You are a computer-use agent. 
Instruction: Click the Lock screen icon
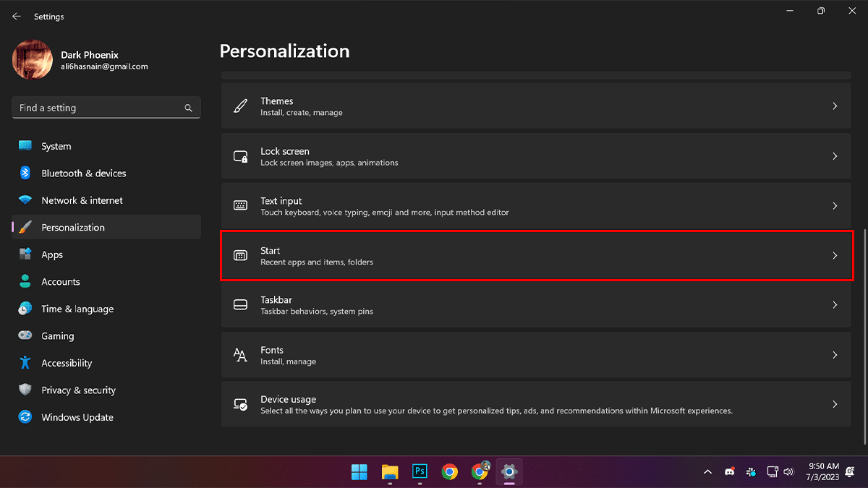240,156
